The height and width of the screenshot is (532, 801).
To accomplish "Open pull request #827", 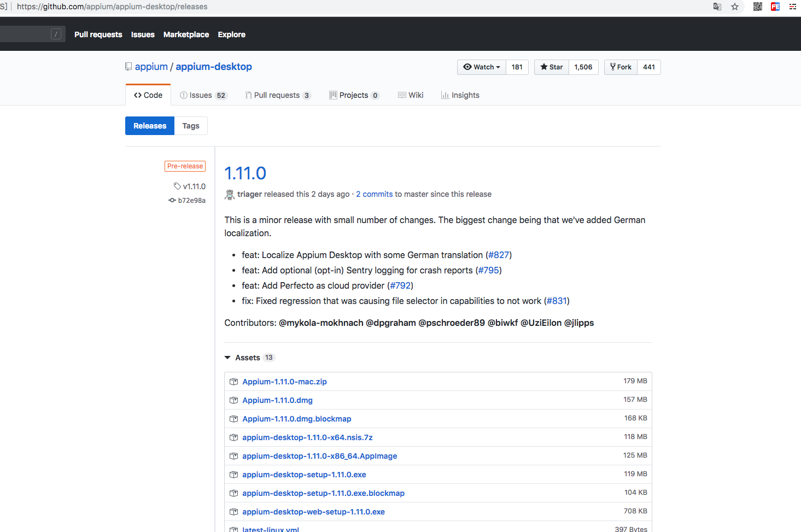I will coord(499,255).
